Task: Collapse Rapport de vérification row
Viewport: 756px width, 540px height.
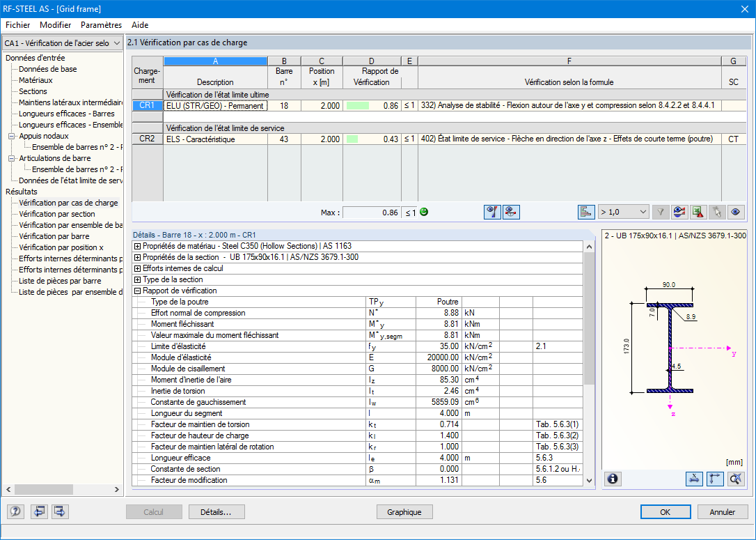Action: tap(137, 291)
